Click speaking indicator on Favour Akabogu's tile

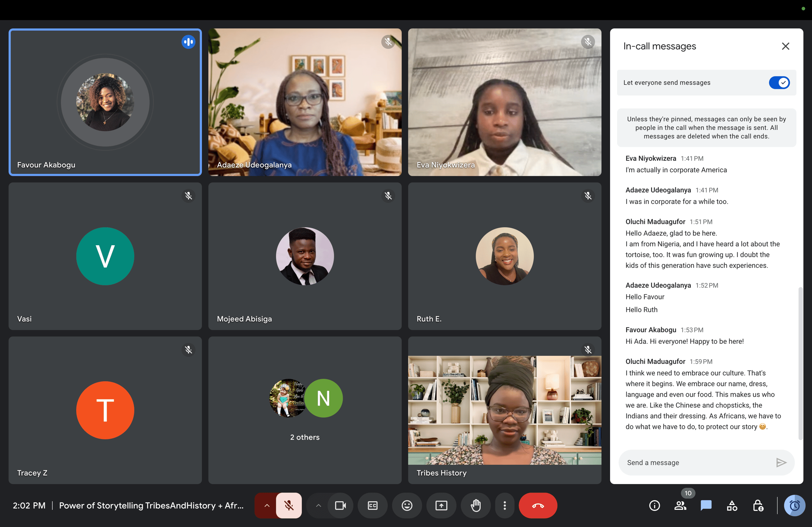pos(188,42)
